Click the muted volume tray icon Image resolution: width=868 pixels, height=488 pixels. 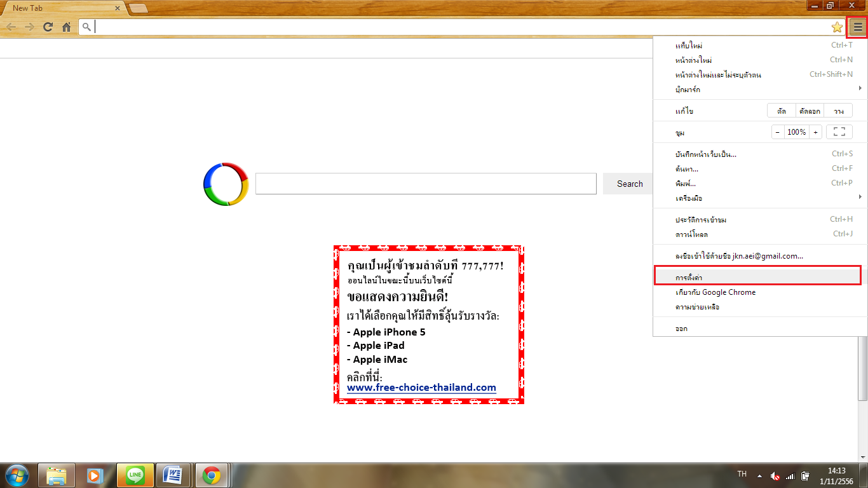click(x=775, y=476)
